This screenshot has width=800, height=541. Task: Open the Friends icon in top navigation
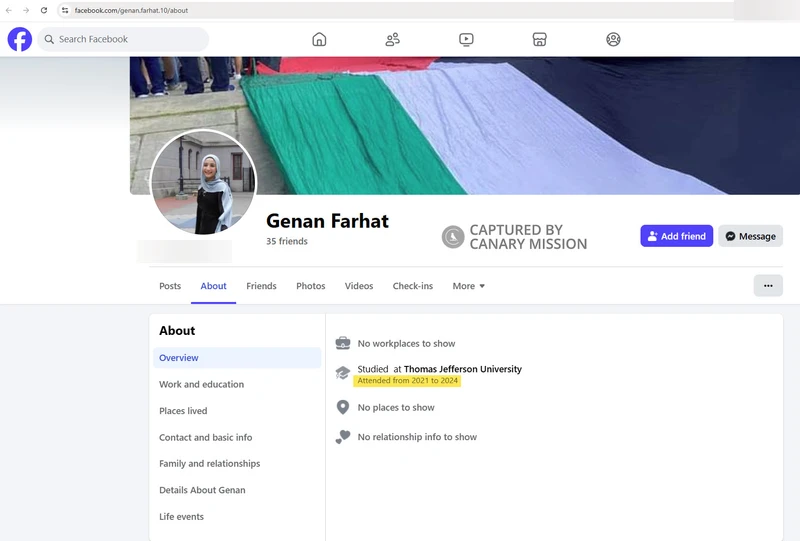click(392, 39)
